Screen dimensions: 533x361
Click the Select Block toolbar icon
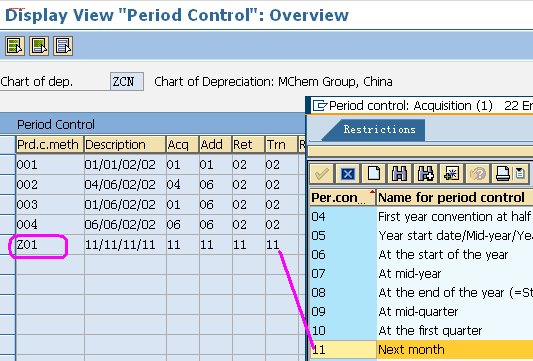(x=39, y=46)
